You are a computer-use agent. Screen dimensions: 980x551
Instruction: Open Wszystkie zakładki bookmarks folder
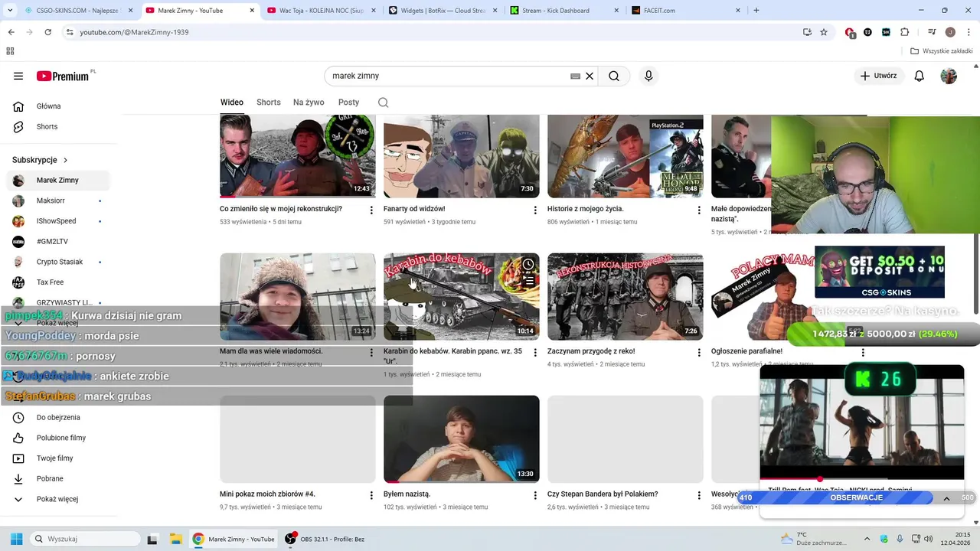[941, 51]
